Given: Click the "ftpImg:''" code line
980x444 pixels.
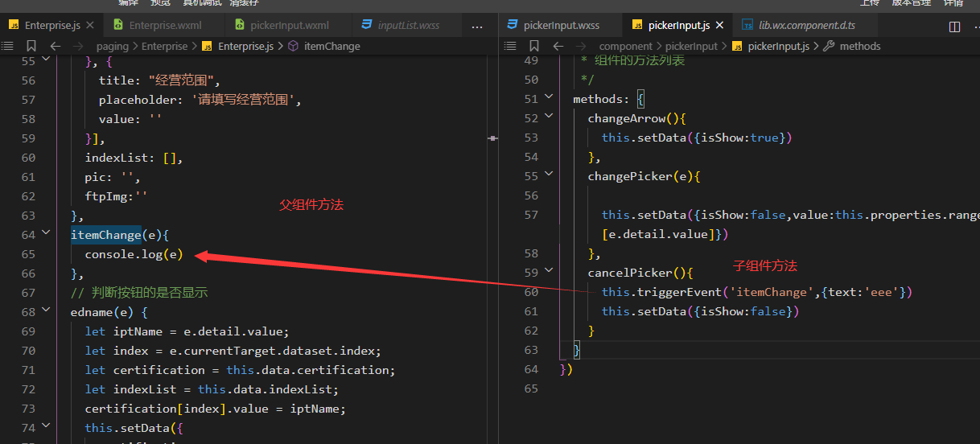Looking at the screenshot, I should coord(117,196).
